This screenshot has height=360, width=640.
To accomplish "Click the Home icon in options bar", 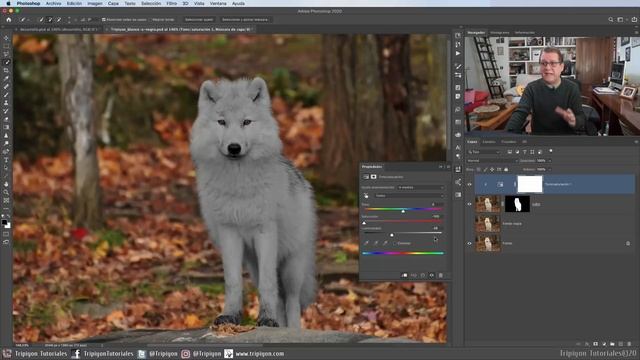I will tap(9, 20).
